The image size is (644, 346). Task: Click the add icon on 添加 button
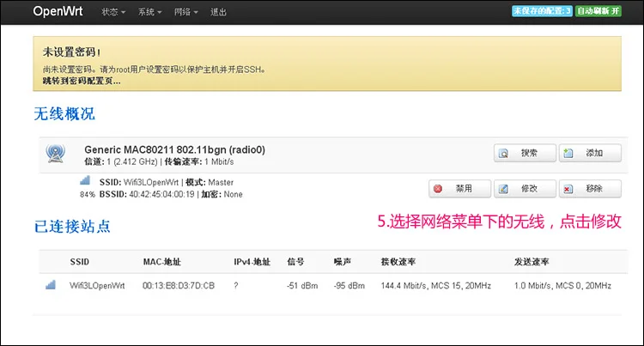(x=568, y=153)
